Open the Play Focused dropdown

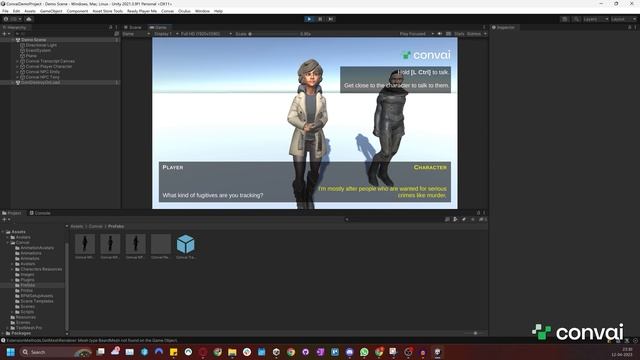point(416,34)
